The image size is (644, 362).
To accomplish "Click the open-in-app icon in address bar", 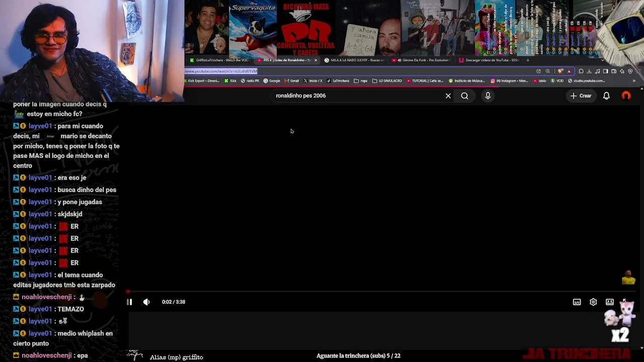I will coord(538,71).
